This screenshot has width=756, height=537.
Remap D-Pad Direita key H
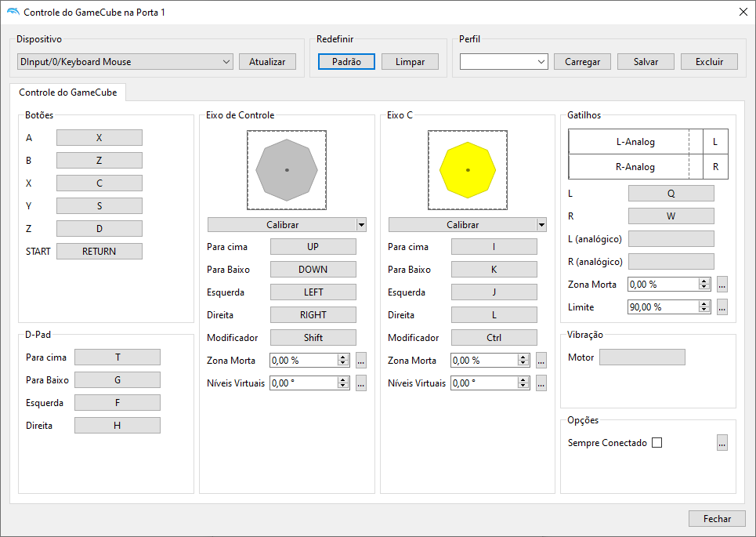(x=118, y=425)
